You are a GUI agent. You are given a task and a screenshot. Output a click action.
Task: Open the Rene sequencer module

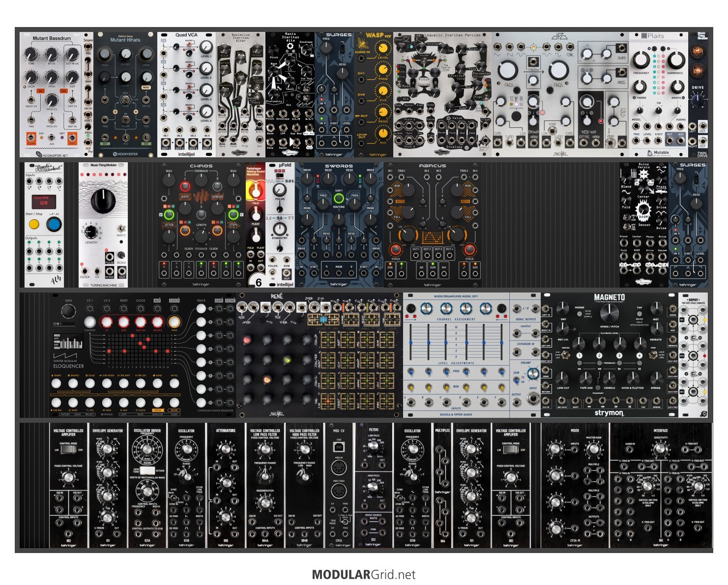click(x=319, y=355)
